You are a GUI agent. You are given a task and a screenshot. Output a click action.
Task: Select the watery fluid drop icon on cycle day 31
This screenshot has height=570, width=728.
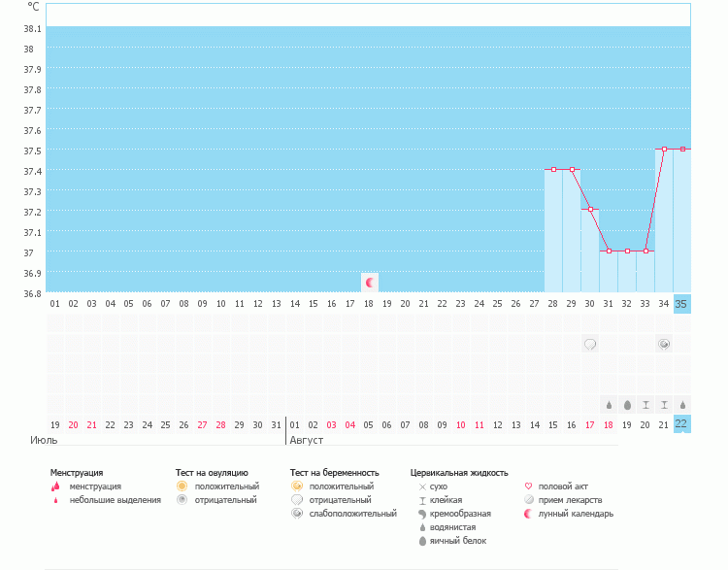tap(609, 405)
